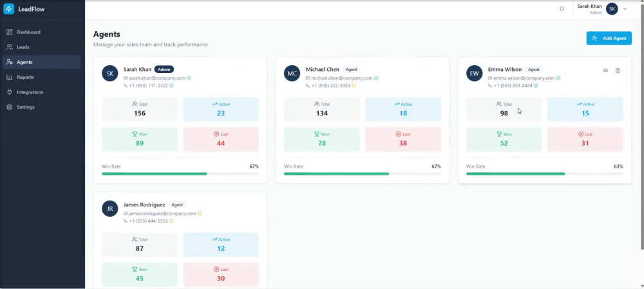The image size is (644, 289).
Task: Click Michael Chen's Active 18 tile
Action: click(x=403, y=109)
